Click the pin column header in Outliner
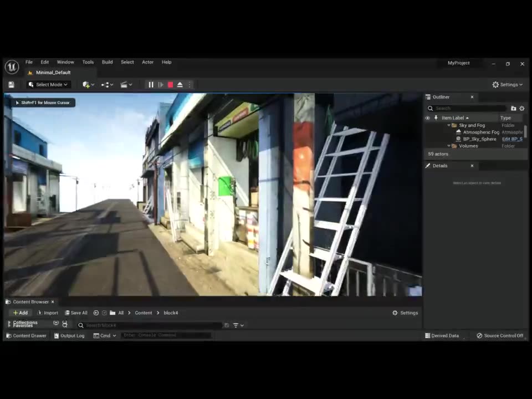 pyautogui.click(x=436, y=118)
